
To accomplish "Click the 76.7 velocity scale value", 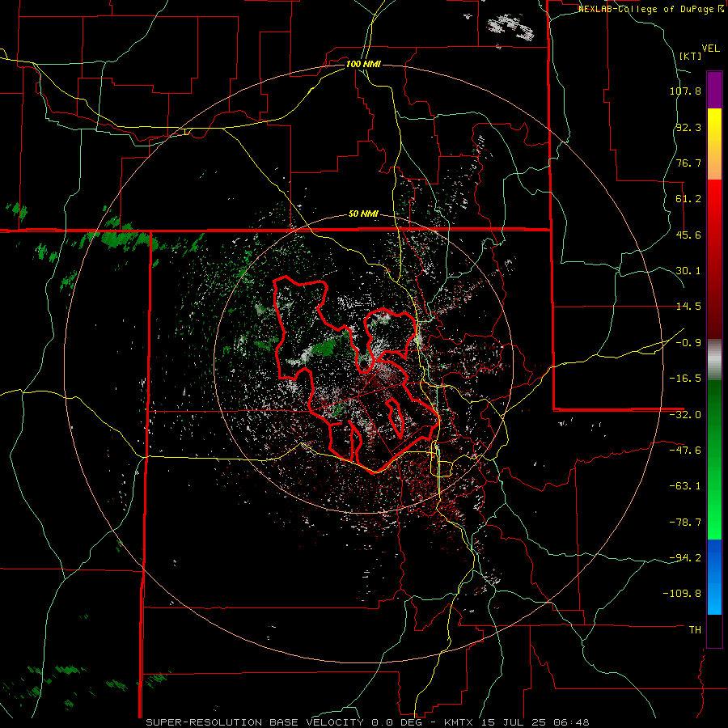I will coord(688,163).
